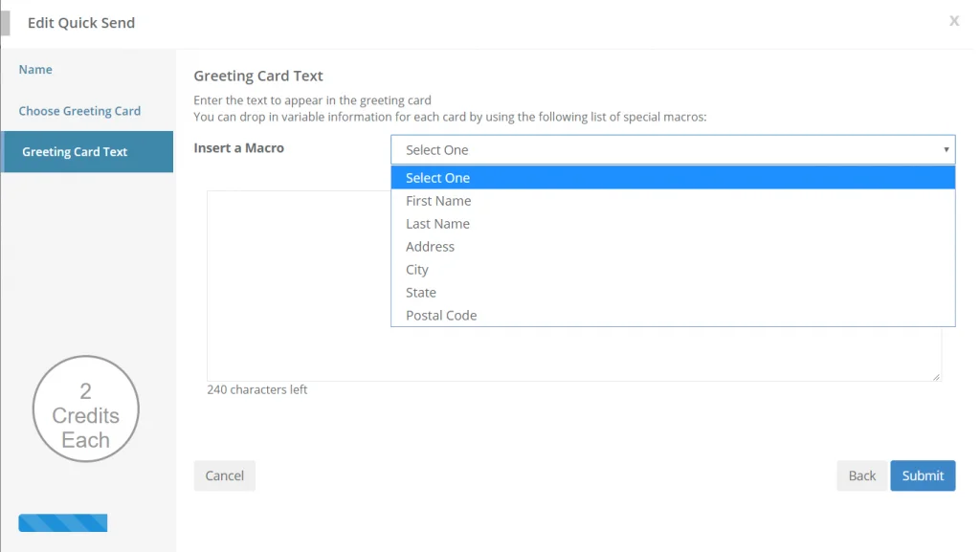The height and width of the screenshot is (552, 980).
Task: Go to Choose Greeting Card step
Action: coord(79,111)
